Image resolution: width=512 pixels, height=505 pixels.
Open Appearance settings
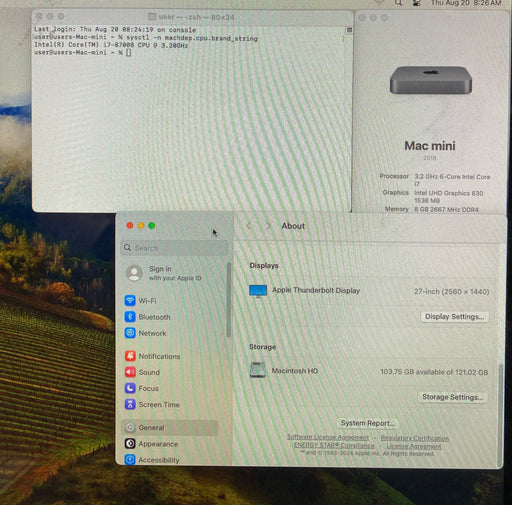click(x=151, y=444)
